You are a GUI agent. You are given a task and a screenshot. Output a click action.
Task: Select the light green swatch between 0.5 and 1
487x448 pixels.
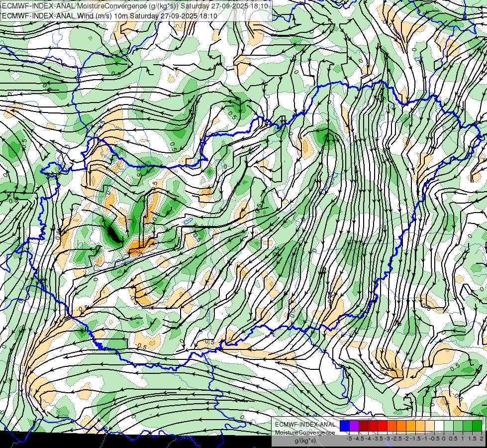458,426
